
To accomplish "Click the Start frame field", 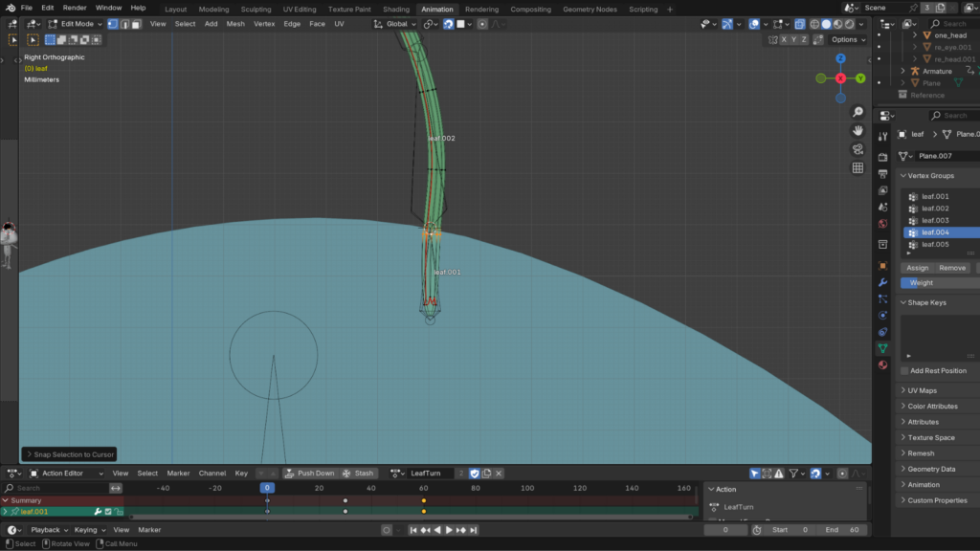I will coord(791,530).
